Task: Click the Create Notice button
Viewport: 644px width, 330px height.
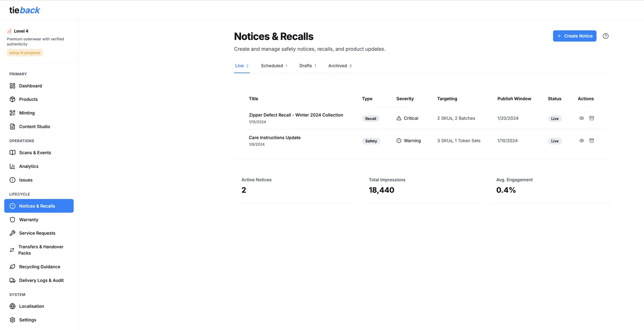Action: pyautogui.click(x=574, y=36)
